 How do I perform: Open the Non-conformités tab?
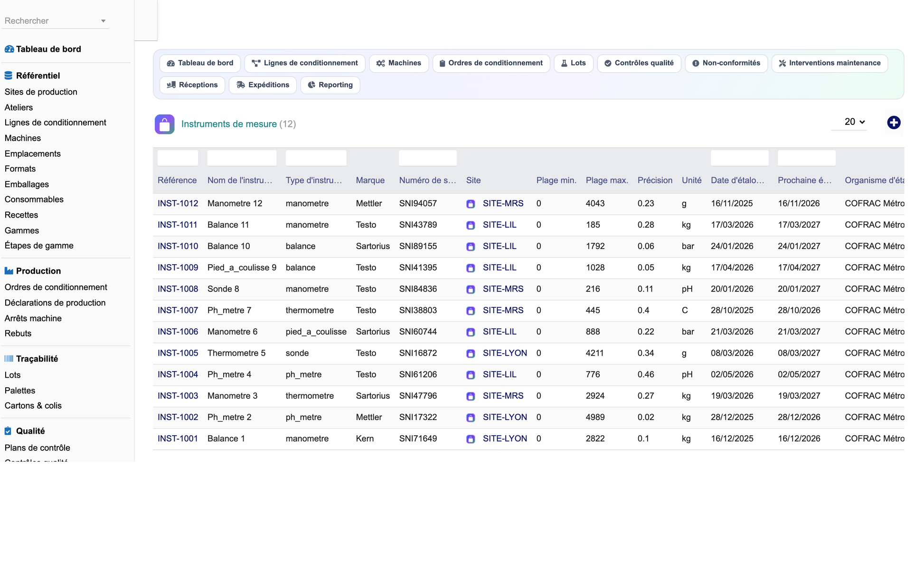726,63
